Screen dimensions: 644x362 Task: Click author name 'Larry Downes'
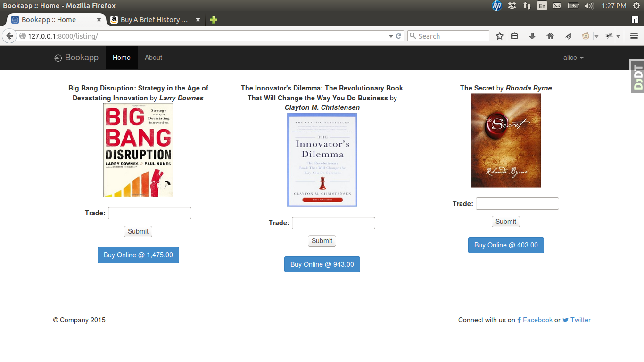coord(182,98)
